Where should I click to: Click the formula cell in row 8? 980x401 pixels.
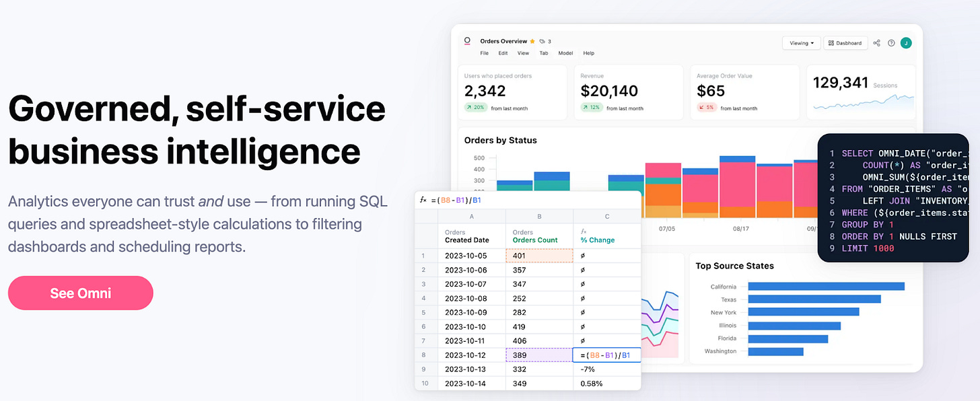pyautogui.click(x=607, y=355)
